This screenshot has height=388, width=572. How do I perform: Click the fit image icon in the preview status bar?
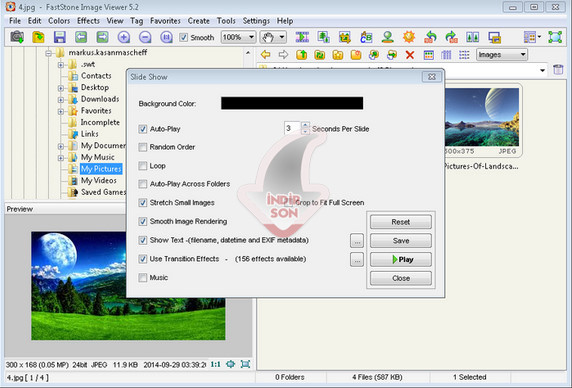pos(231,364)
